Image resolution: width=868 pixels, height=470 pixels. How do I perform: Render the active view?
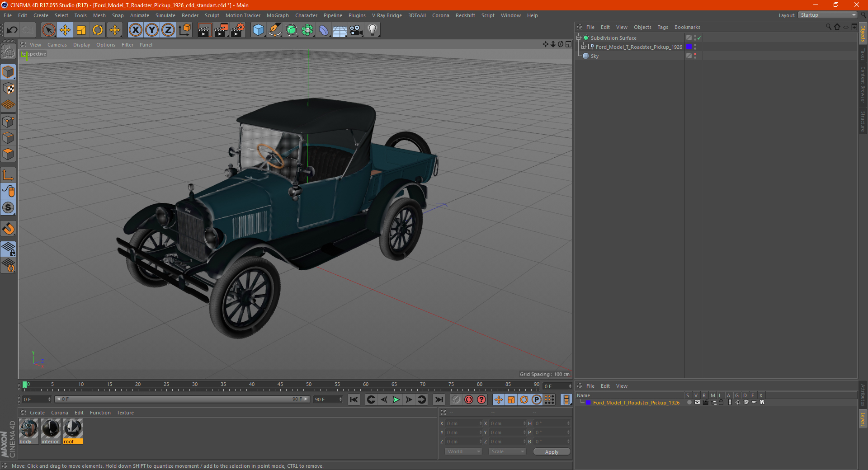[204, 30]
